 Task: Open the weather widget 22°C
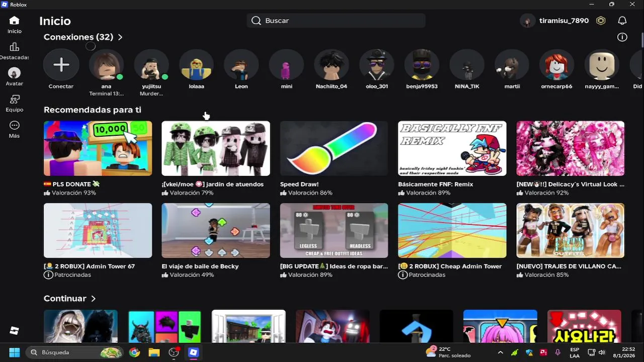click(448, 352)
